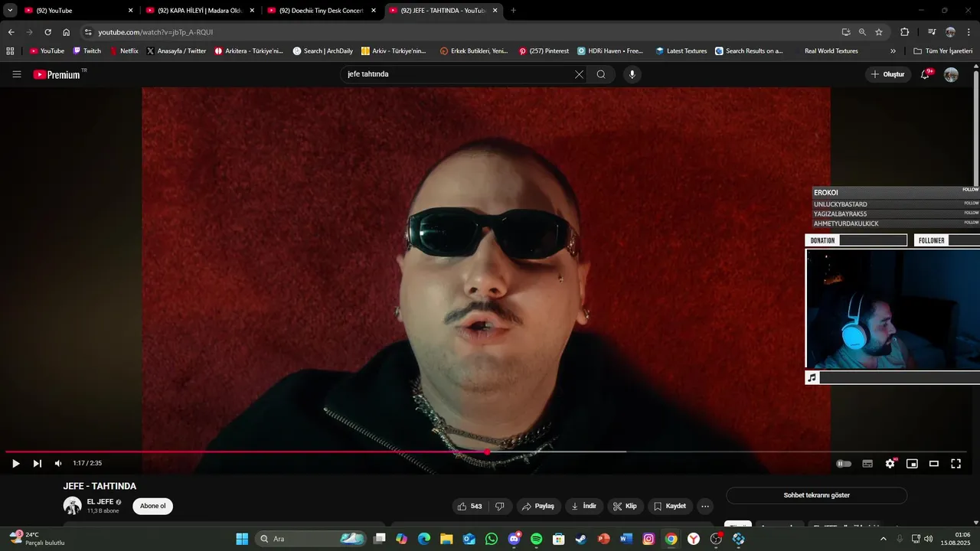The width and height of the screenshot is (980, 551).
Task: Like the video with 543 likes
Action: coord(470,506)
